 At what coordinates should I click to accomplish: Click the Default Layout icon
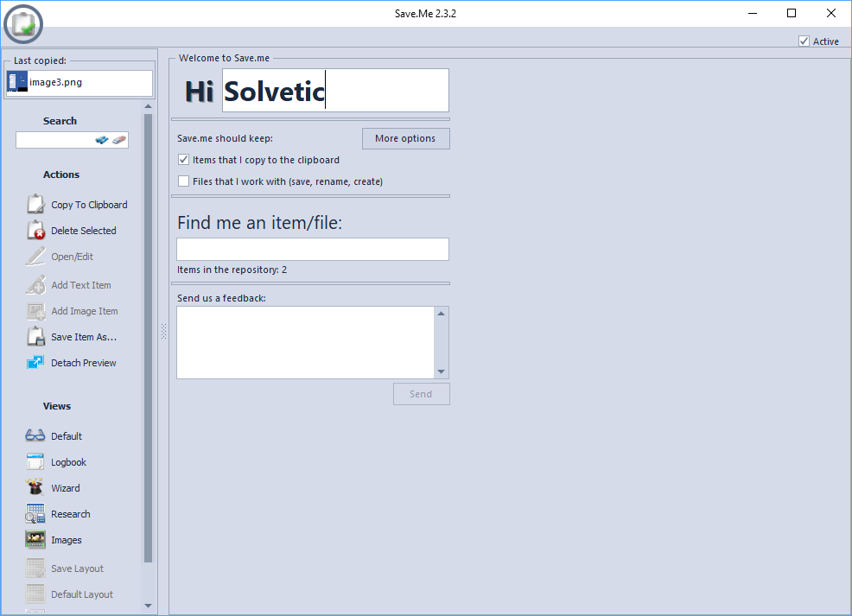coord(35,594)
